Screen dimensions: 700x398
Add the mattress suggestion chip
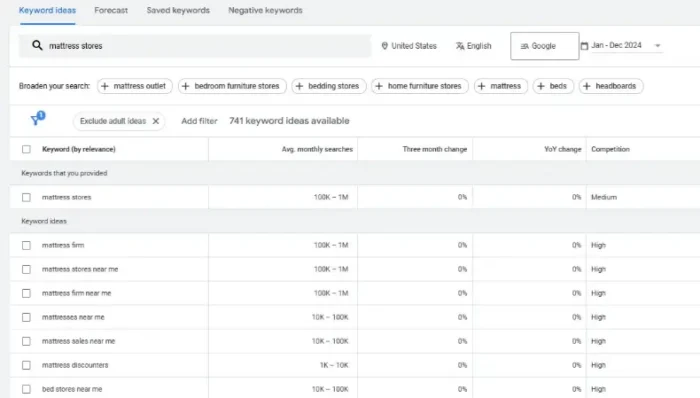click(x=501, y=86)
